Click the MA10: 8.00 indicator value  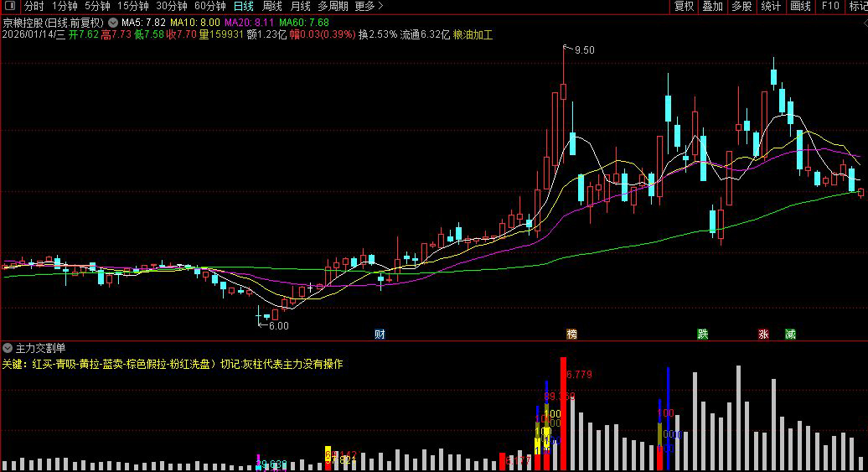click(195, 23)
